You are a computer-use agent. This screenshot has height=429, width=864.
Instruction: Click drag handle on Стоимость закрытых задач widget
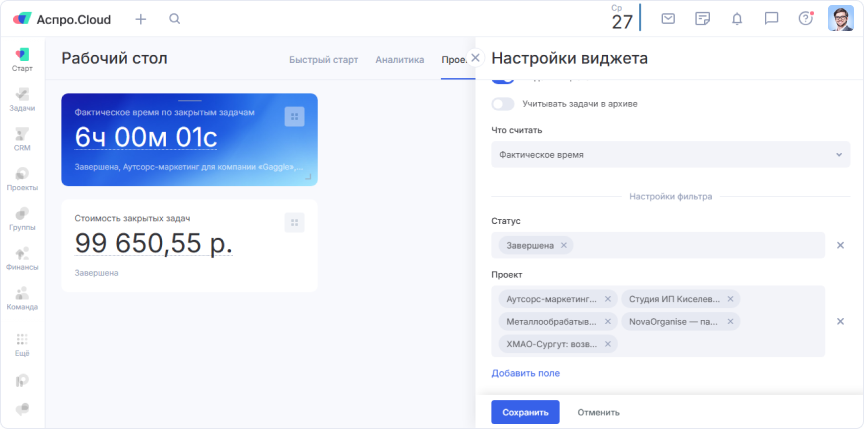tap(294, 222)
